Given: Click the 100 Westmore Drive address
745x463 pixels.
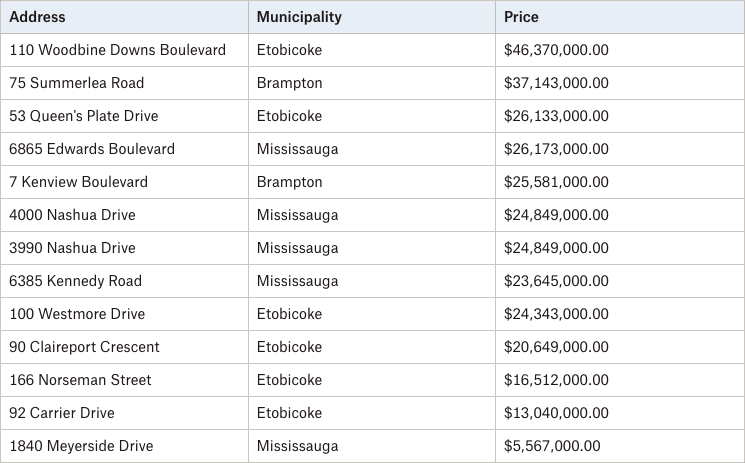Looking at the screenshot, I should click(124, 314).
